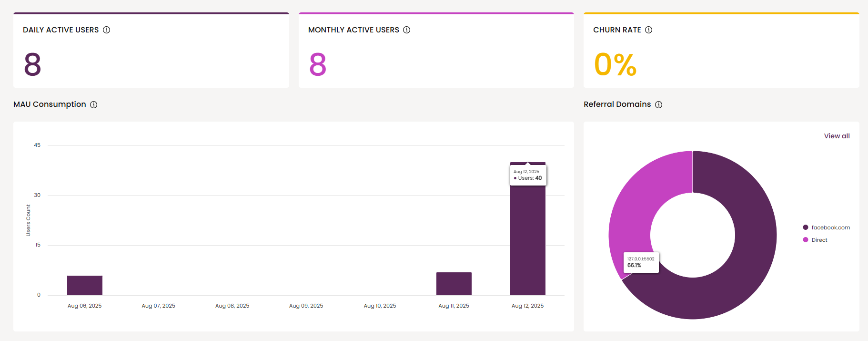Click the Monthly Active Users info icon
Image resolution: width=868 pixels, height=341 pixels.
406,30
